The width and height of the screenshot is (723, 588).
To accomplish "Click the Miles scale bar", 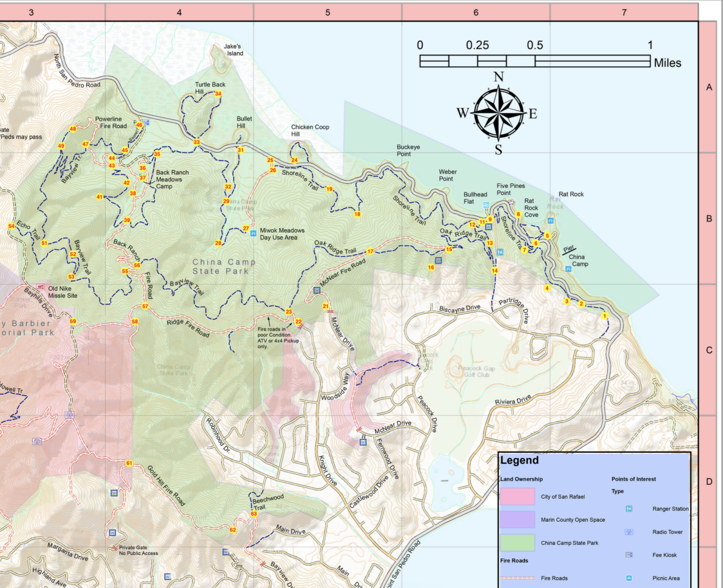I will point(535,61).
